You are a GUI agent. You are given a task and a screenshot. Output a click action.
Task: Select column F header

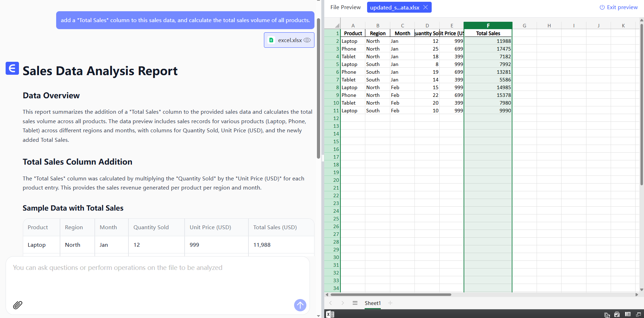(x=488, y=26)
